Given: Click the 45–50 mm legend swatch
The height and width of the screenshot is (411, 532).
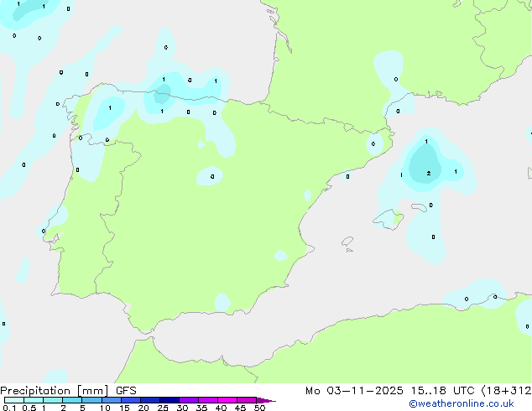Looking at the screenshot, I should 247,400.
